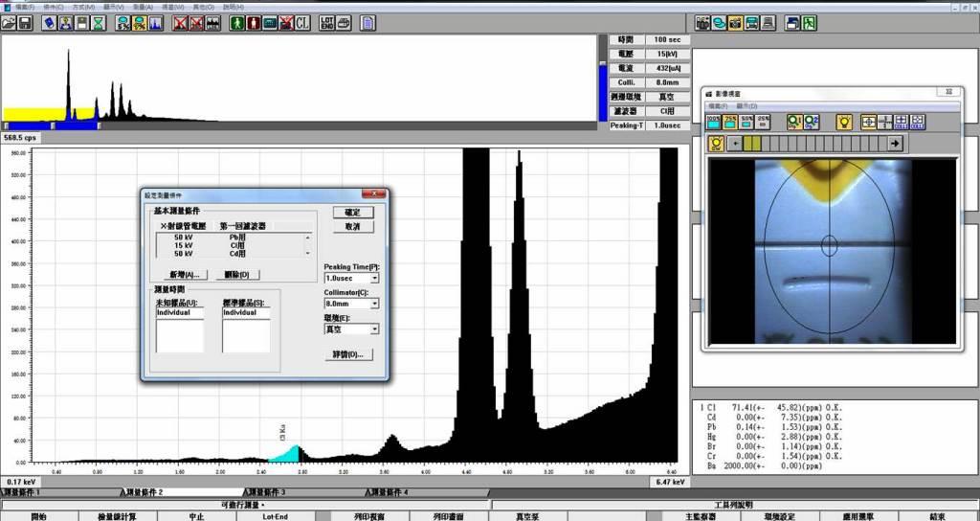Select the 50% image size toggle
980x521 pixels.
746,122
